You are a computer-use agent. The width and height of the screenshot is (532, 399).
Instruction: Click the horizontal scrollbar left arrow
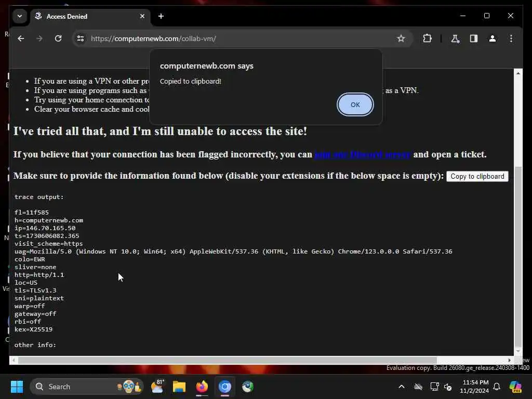click(x=14, y=361)
